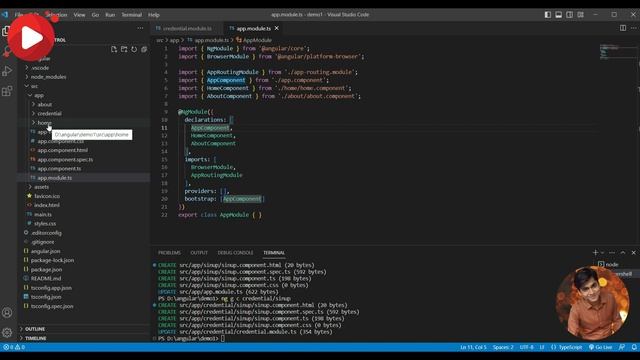Switch to credential.module.ts tab
This screenshot has height=360, width=640.
pyautogui.click(x=187, y=28)
